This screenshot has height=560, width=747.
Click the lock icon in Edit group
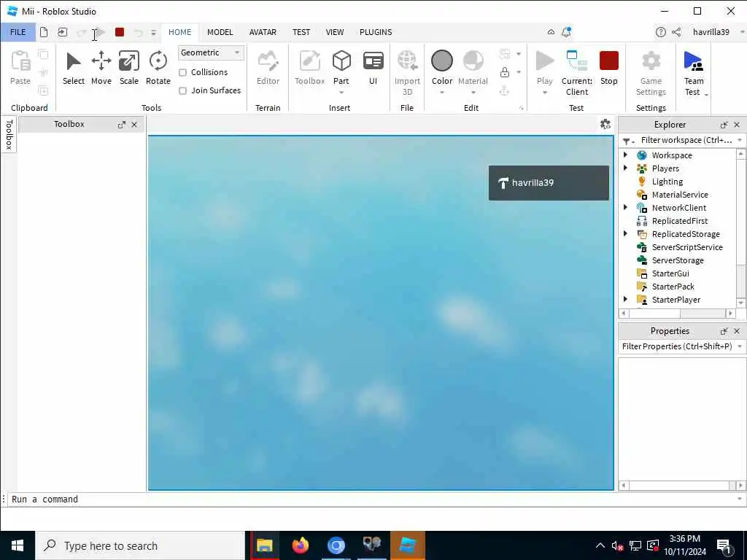pos(505,72)
